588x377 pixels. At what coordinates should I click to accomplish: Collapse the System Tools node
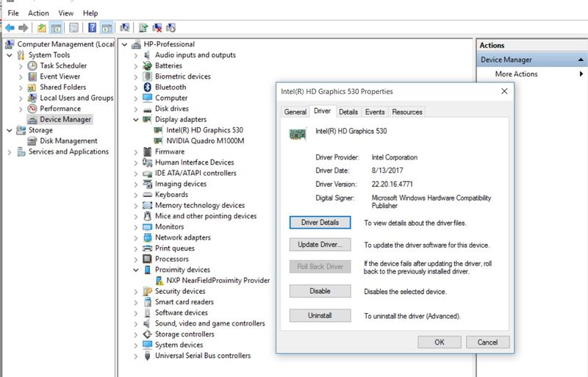pos(10,55)
